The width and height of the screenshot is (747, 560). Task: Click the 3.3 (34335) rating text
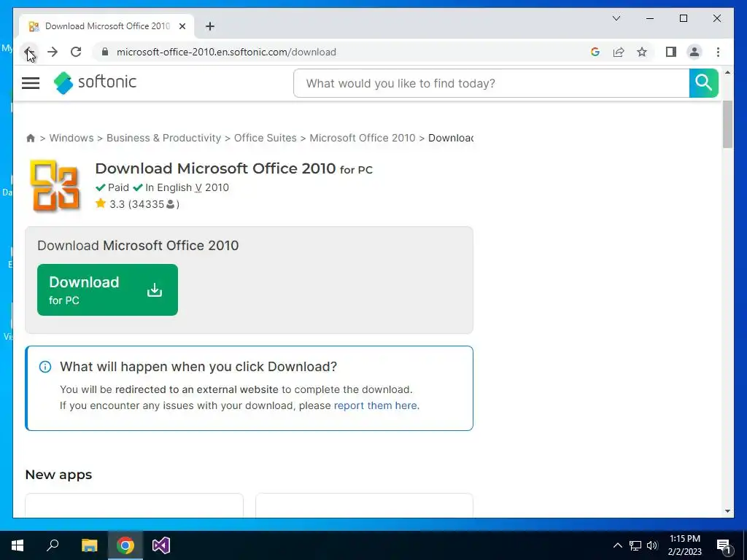(x=144, y=204)
